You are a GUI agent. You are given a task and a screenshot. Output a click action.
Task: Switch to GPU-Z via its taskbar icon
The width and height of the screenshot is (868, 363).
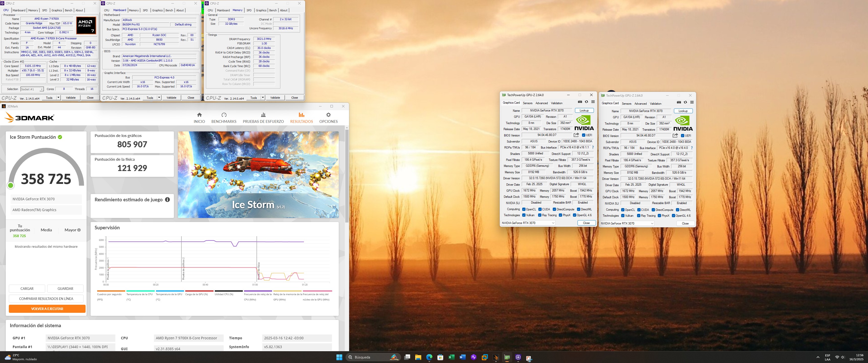pos(507,357)
